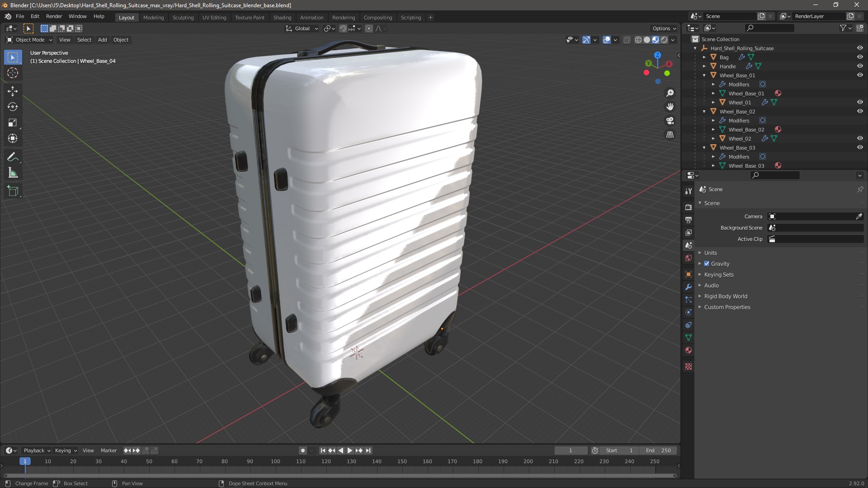
Task: Open the timeline Keying popover
Action: [66, 450]
